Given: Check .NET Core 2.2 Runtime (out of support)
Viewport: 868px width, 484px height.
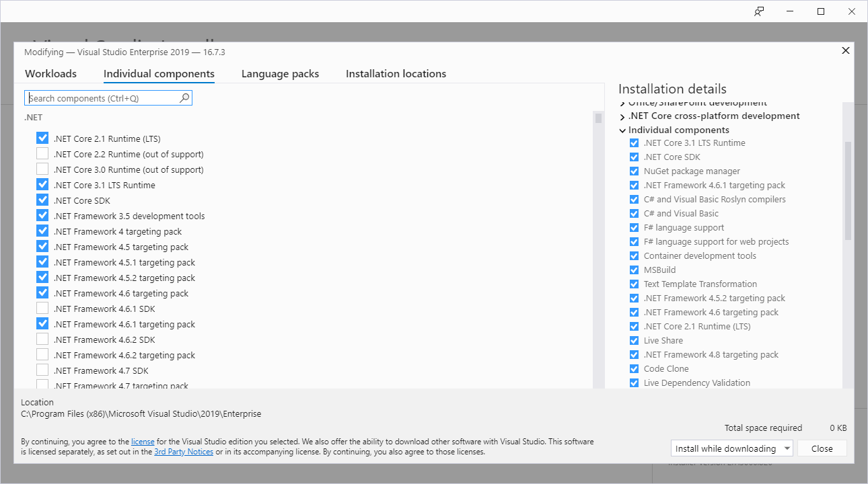Looking at the screenshot, I should (42, 154).
